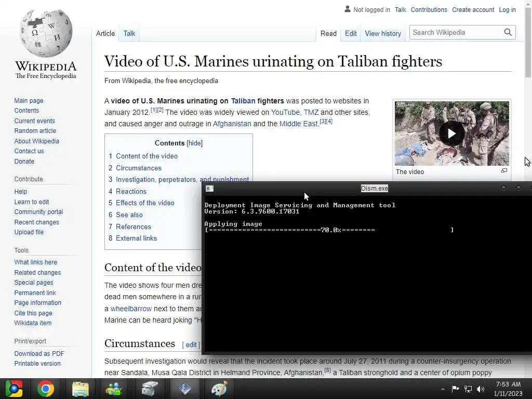The height and width of the screenshot is (399, 532).
Task: Jump to References in contents
Action: point(134,227)
